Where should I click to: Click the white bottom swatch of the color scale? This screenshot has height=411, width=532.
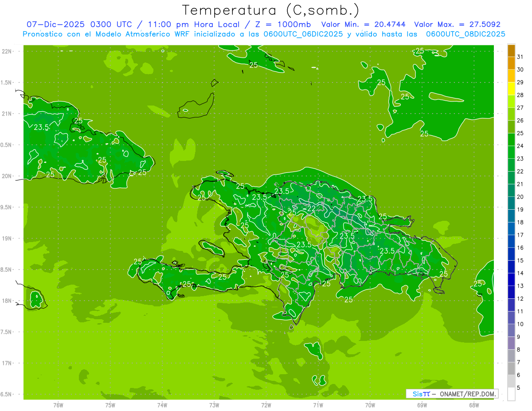[x=511, y=394]
